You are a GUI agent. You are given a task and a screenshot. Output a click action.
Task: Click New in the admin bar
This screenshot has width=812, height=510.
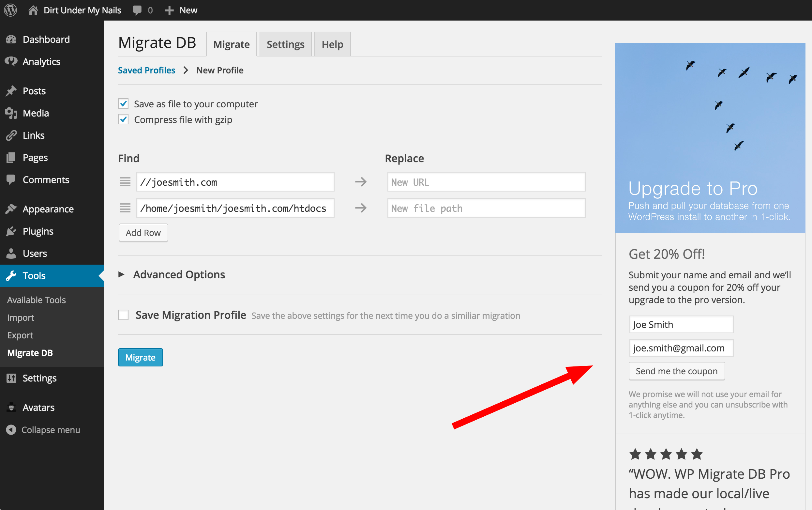click(188, 10)
